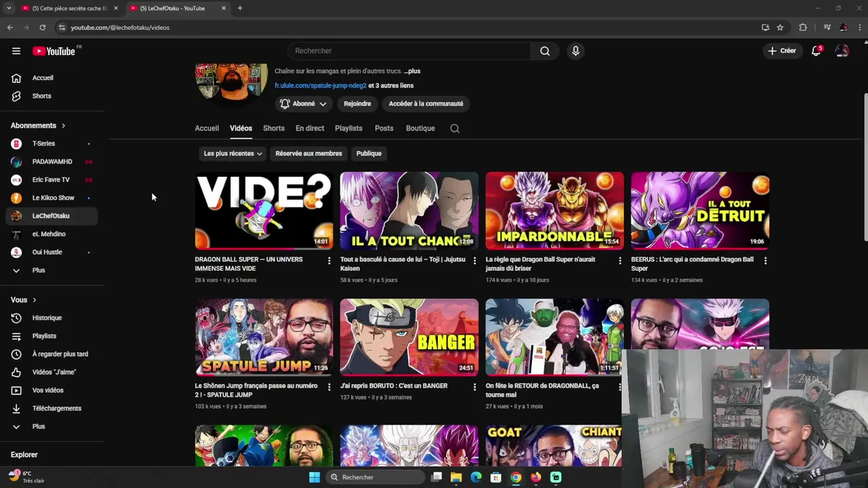The height and width of the screenshot is (488, 868).
Task: Open Firefox from the taskbar
Action: [536, 477]
